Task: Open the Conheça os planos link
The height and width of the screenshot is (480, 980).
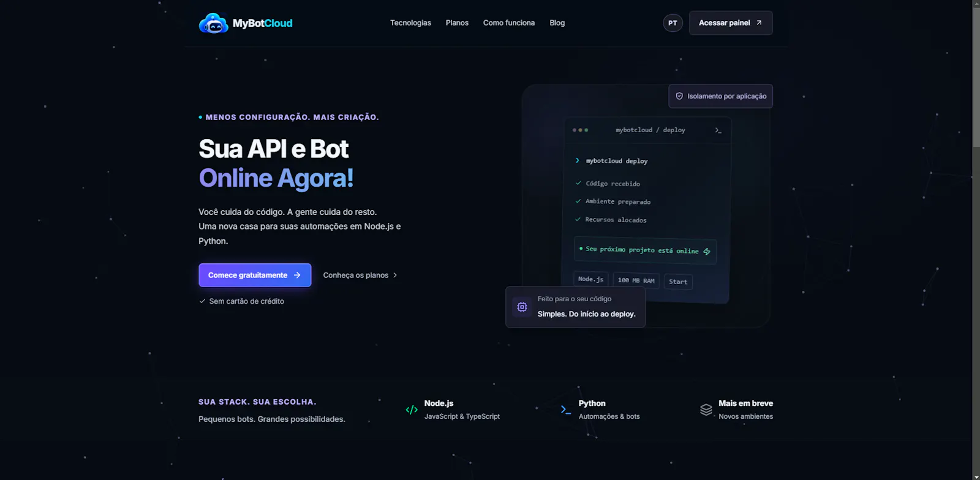Action: pos(360,275)
